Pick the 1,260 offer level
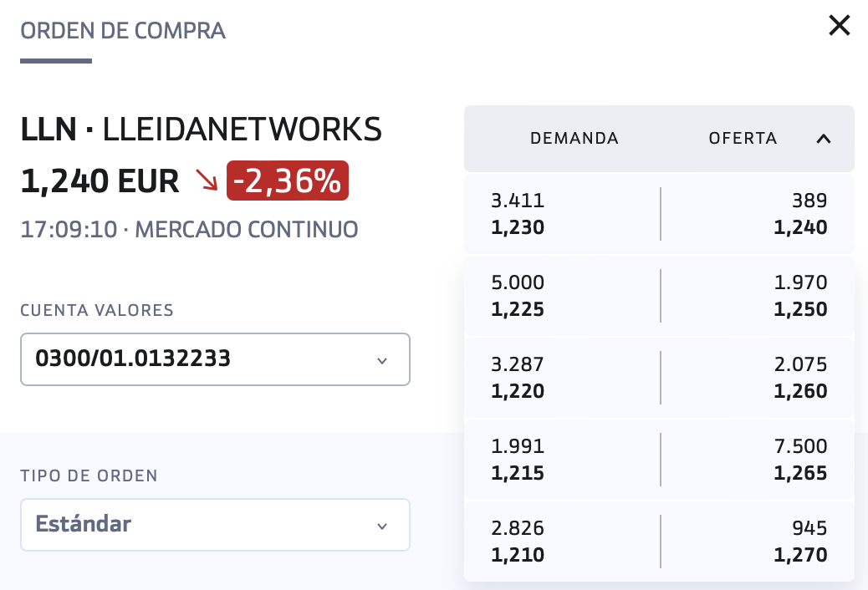Screen dimensions: 868x590 pyautogui.click(x=800, y=391)
